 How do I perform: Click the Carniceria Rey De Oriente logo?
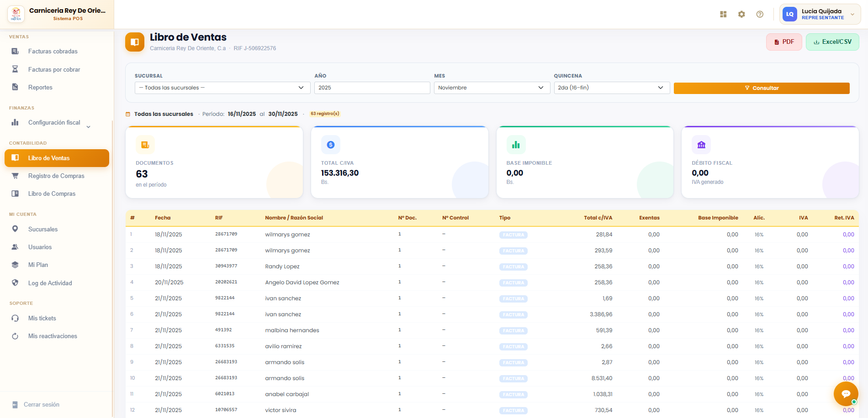coord(16,14)
